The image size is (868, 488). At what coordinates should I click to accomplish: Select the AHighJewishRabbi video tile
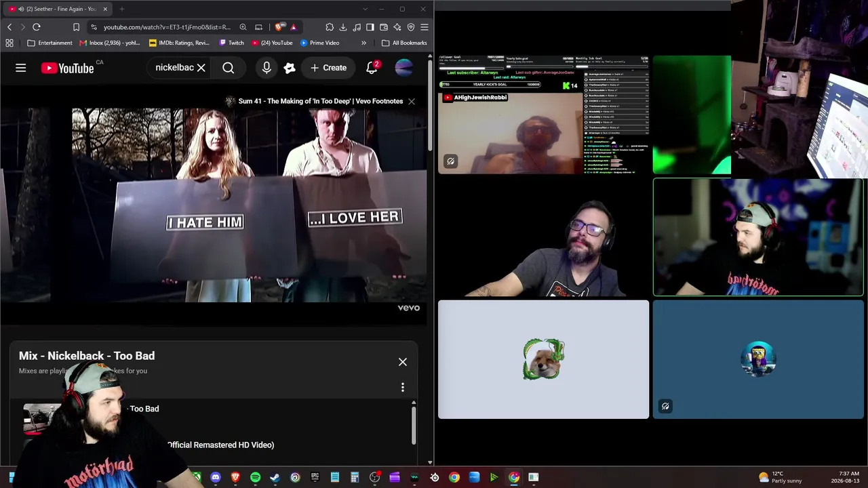pyautogui.click(x=544, y=115)
